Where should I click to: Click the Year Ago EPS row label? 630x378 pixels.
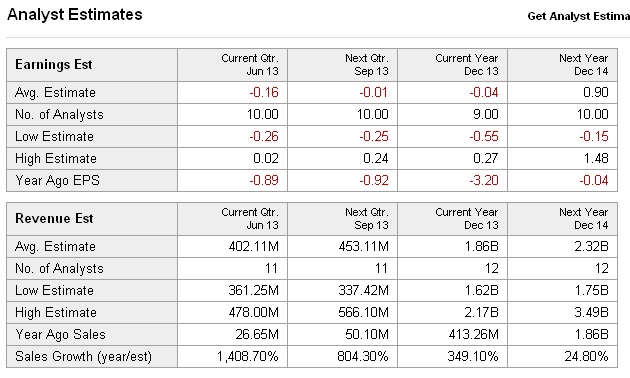pos(57,181)
